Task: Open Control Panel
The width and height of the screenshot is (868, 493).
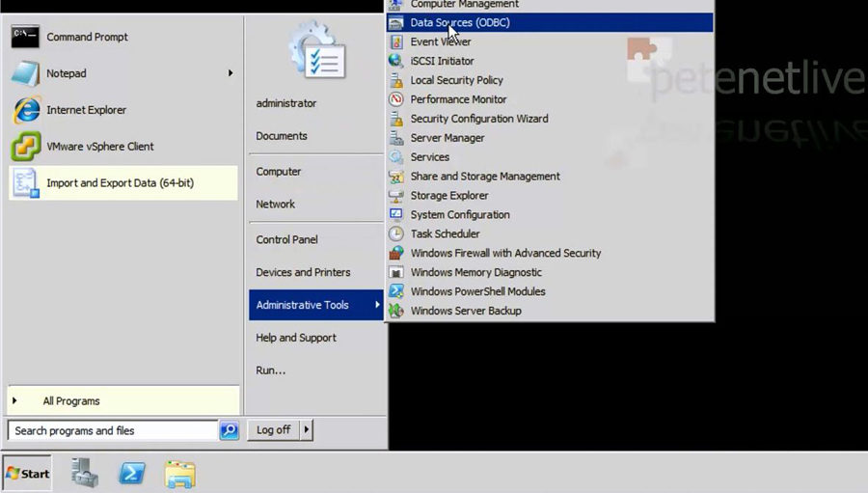Action: coord(286,239)
